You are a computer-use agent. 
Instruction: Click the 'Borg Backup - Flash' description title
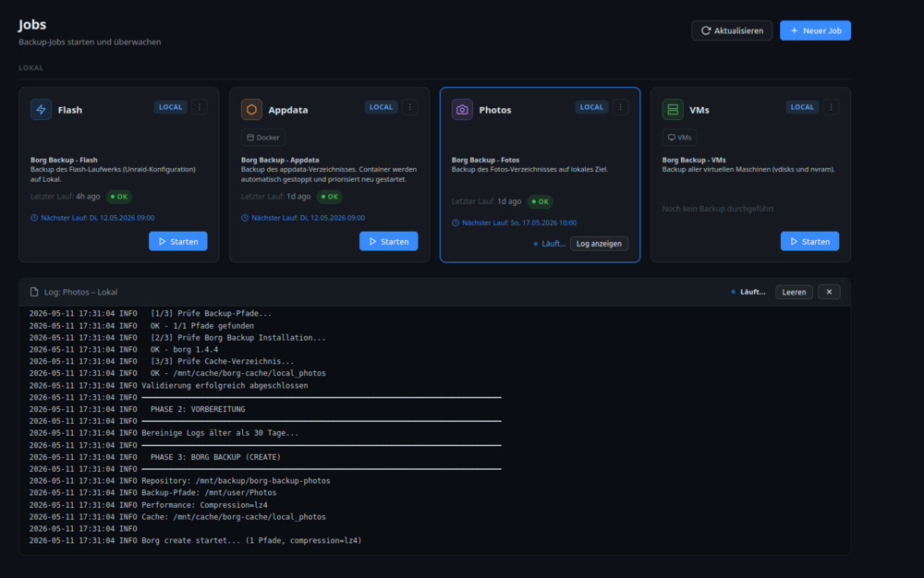[x=64, y=160]
